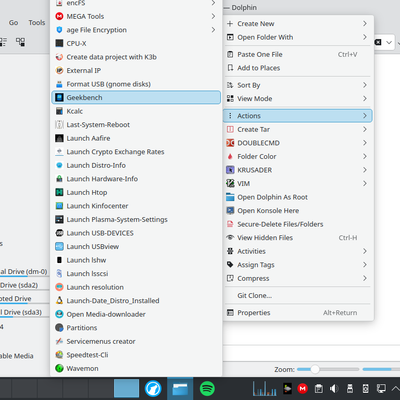The image size is (400, 400).
Task: Click the K3b data project icon
Action: click(x=59, y=57)
